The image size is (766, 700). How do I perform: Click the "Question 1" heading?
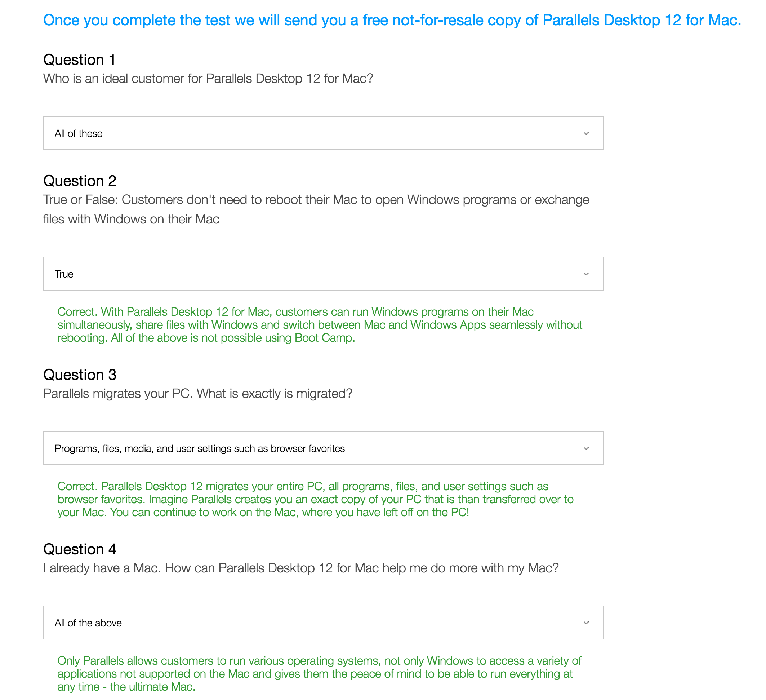[79, 60]
